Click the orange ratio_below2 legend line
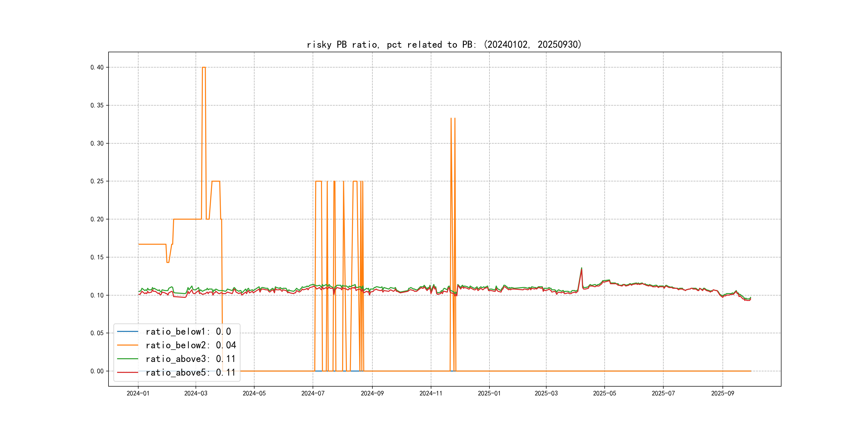 (127, 345)
